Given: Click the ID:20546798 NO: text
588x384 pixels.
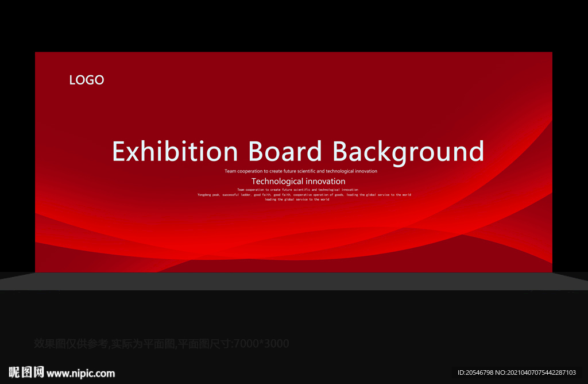Looking at the screenshot, I should click(x=516, y=373).
